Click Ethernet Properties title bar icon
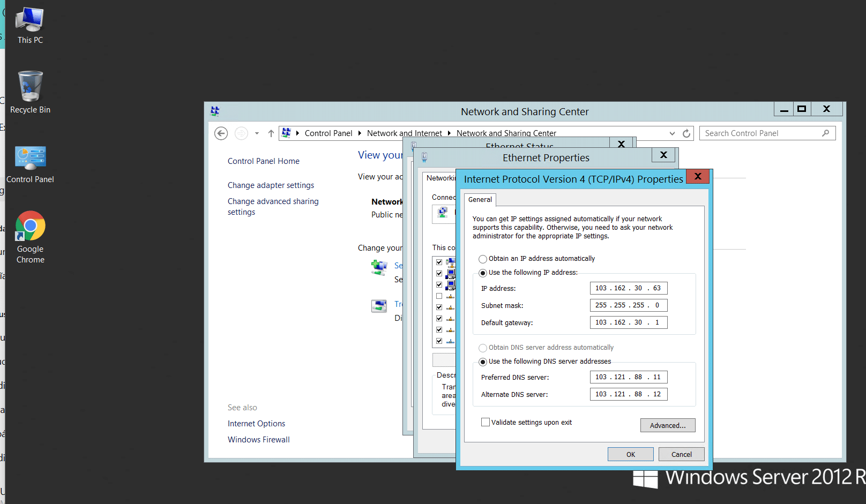 [424, 157]
